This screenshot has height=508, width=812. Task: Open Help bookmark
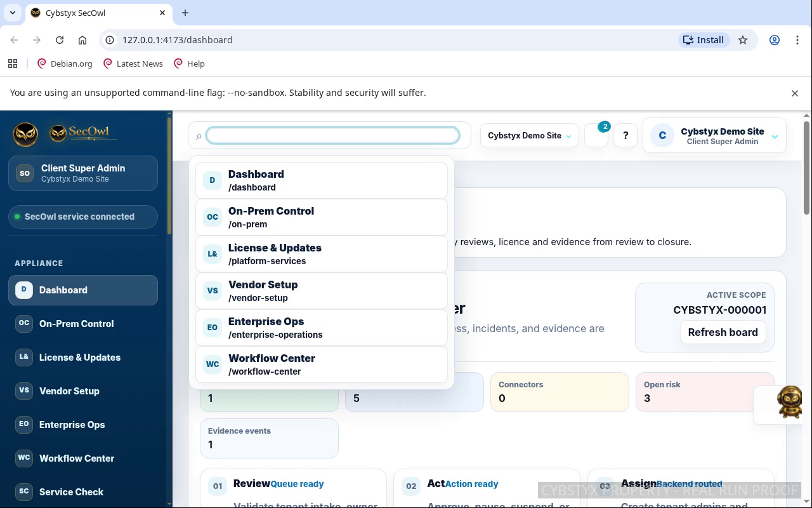[x=189, y=63]
